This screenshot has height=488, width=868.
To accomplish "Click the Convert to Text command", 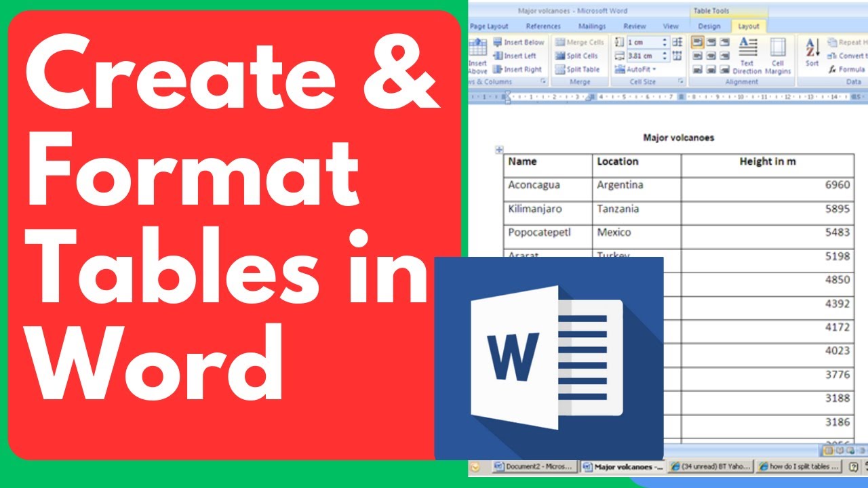I will pyautogui.click(x=848, y=56).
